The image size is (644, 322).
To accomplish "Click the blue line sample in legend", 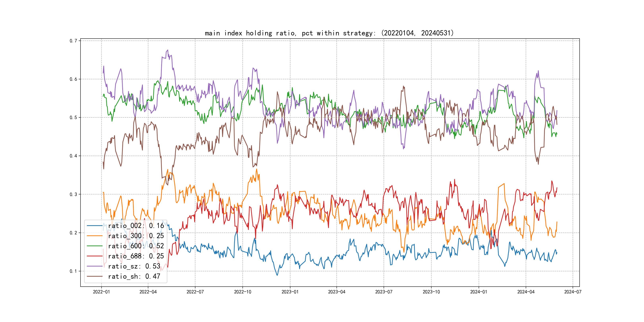I will 95,226.
